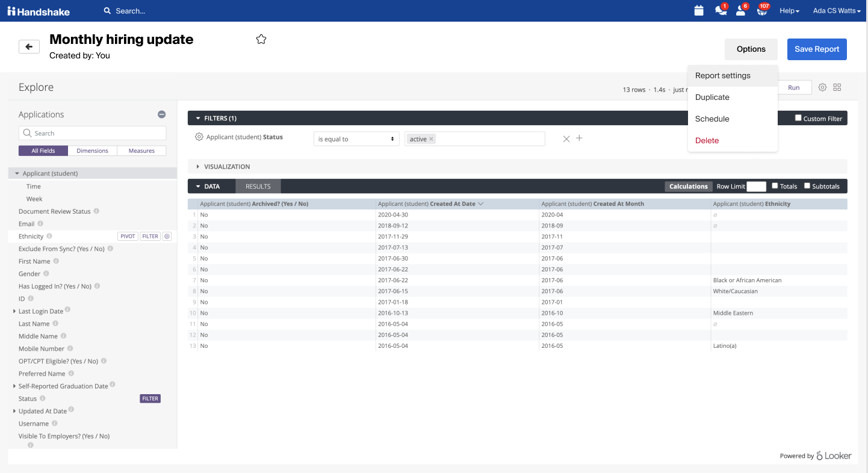868x473 pixels.
Task: Click FILTER on the Ethnicity field
Action: 150,236
